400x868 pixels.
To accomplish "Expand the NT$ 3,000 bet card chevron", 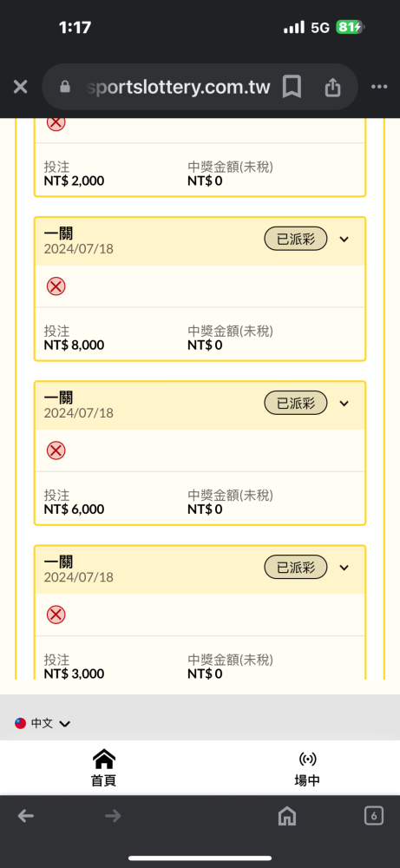I will pyautogui.click(x=344, y=568).
